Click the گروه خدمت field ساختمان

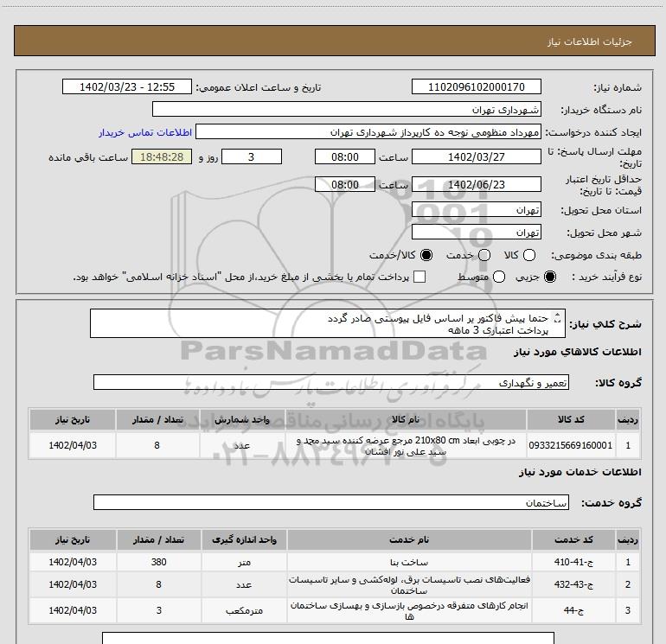click(x=331, y=502)
